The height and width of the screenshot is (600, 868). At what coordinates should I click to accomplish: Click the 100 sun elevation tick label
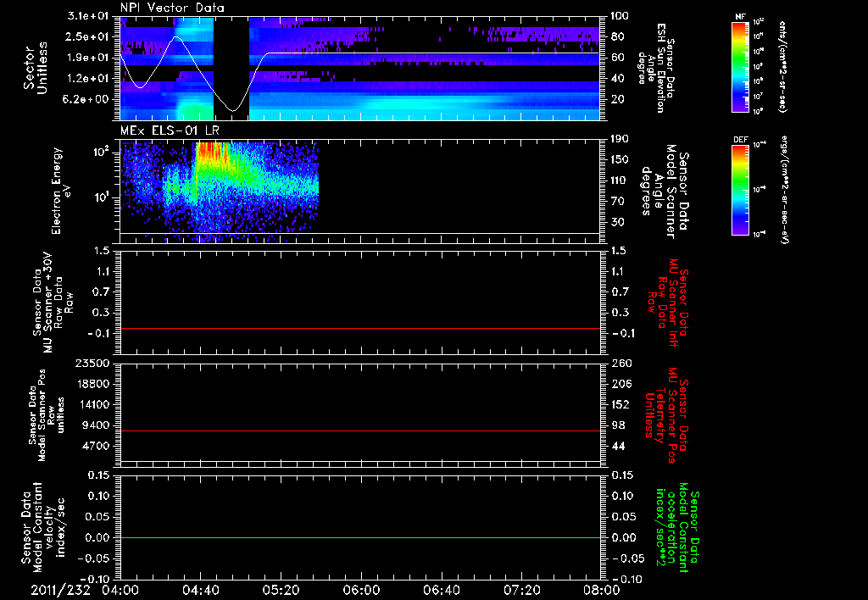click(620, 16)
